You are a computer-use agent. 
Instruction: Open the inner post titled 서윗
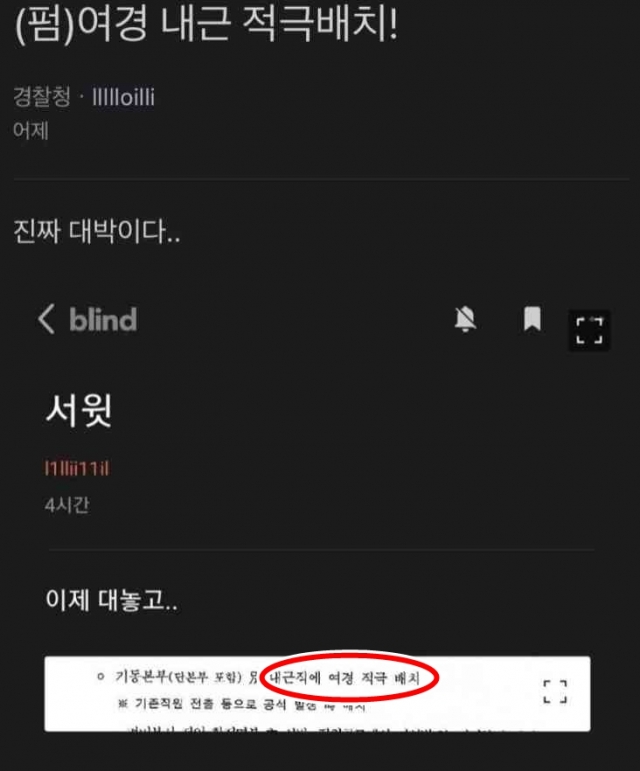click(x=79, y=410)
